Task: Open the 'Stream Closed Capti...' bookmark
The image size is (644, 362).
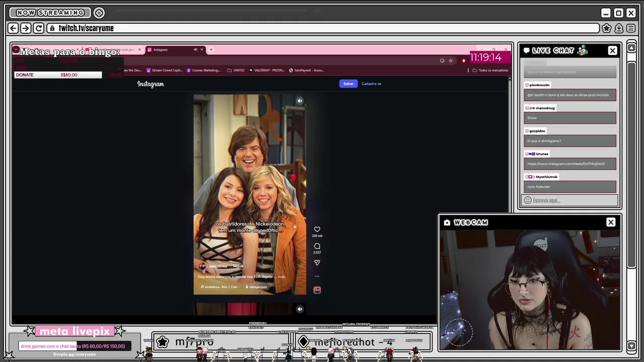Action: pos(164,70)
